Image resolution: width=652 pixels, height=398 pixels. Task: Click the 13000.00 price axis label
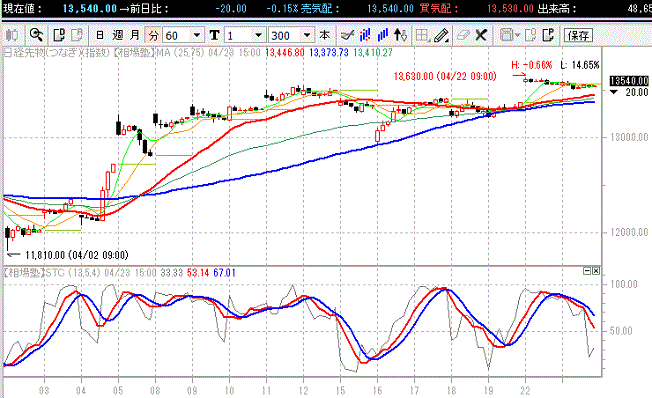coord(629,137)
